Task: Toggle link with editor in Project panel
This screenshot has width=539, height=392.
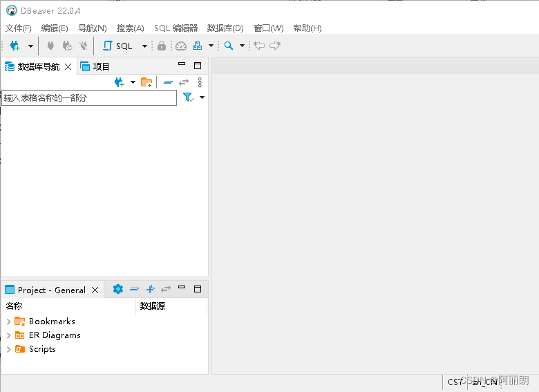Action: click(166, 289)
